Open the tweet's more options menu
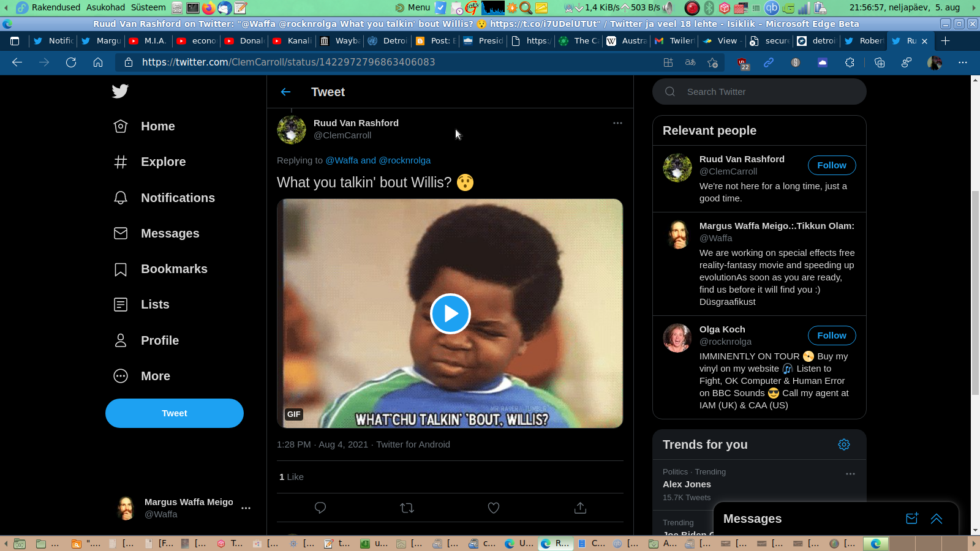Viewport: 980px width, 551px height. tap(617, 123)
